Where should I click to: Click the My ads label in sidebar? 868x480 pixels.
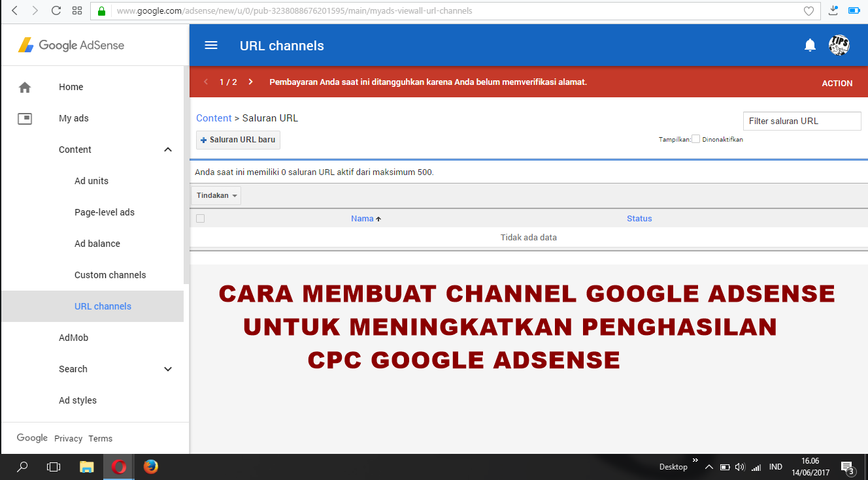74,118
